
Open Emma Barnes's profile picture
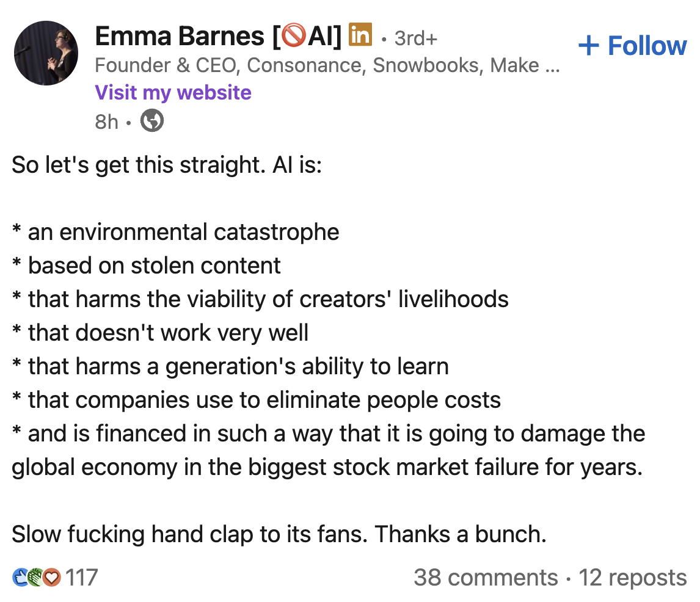click(x=46, y=54)
